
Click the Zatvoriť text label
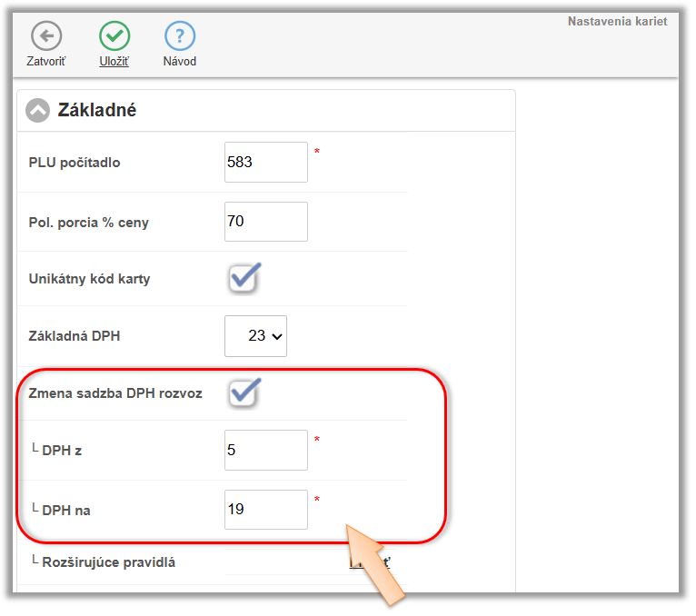[x=46, y=62]
